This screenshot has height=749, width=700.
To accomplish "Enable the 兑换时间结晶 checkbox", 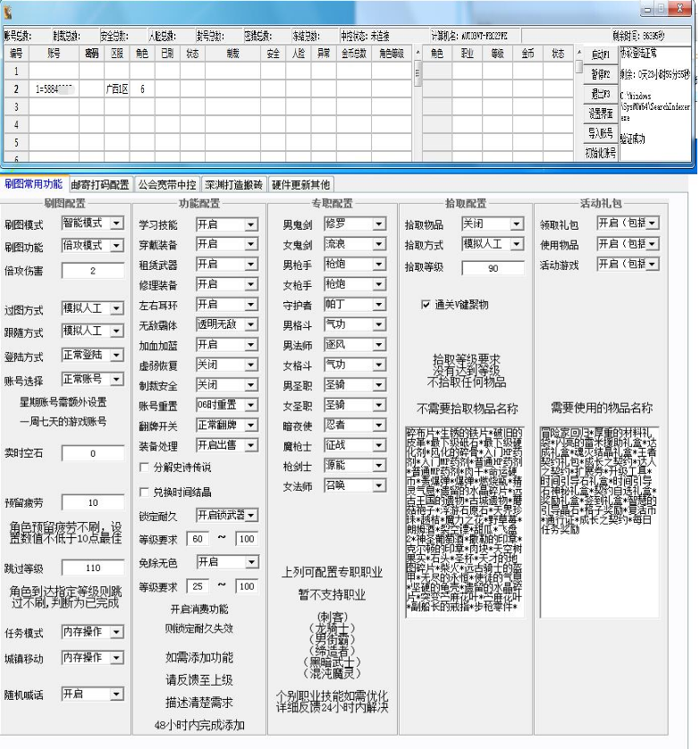I will (x=144, y=492).
